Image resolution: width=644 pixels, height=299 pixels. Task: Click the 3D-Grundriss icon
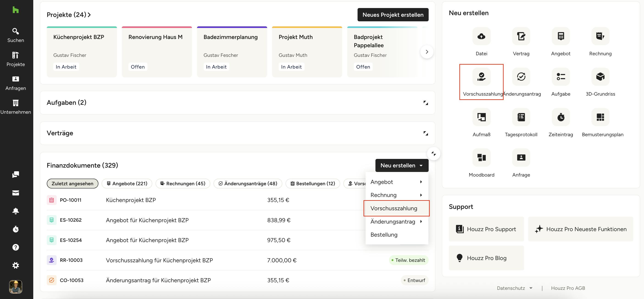coord(600,77)
